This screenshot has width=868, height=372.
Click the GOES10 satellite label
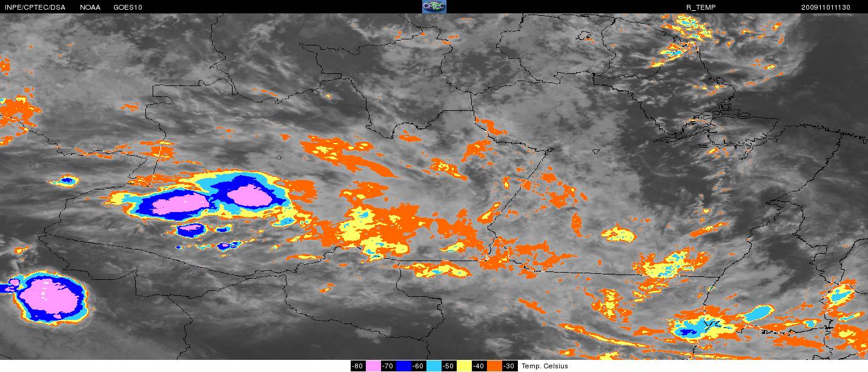point(128,7)
